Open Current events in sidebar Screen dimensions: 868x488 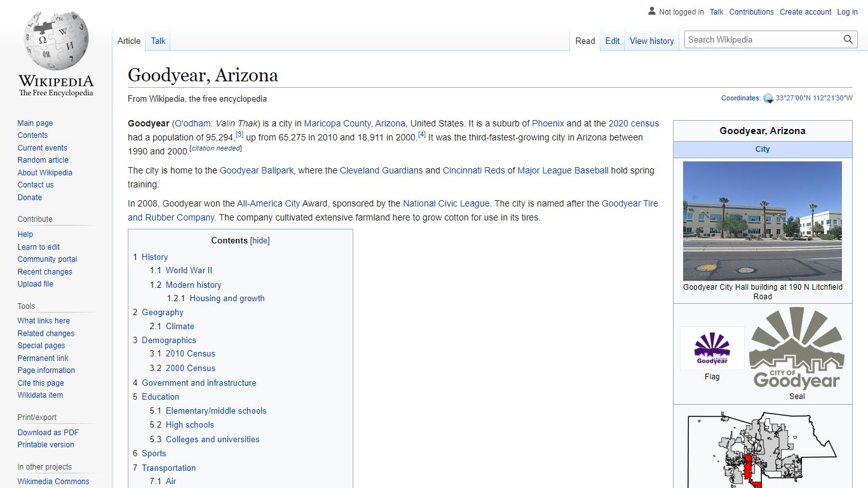[42, 148]
